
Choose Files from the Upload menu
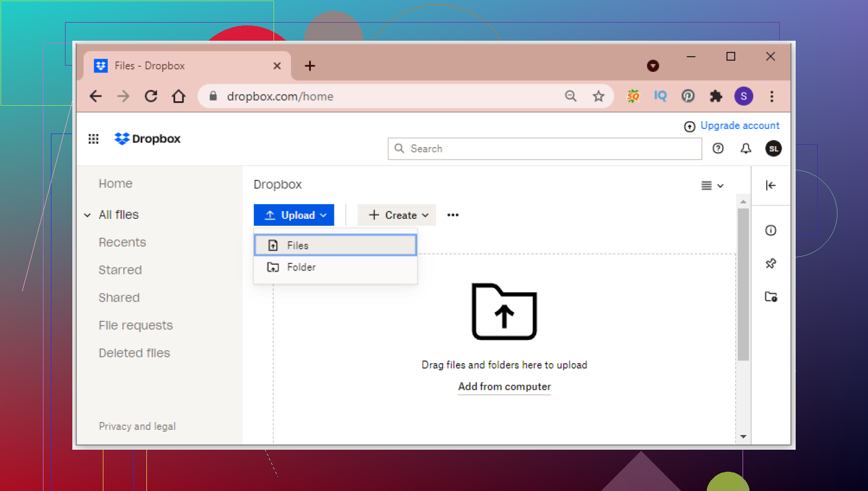336,245
